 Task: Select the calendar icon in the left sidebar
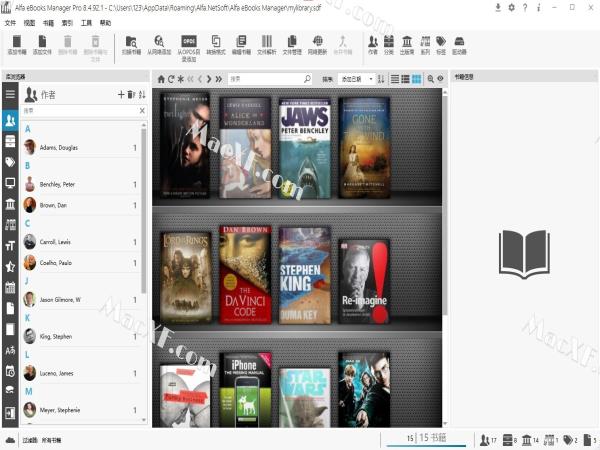tap(10, 287)
